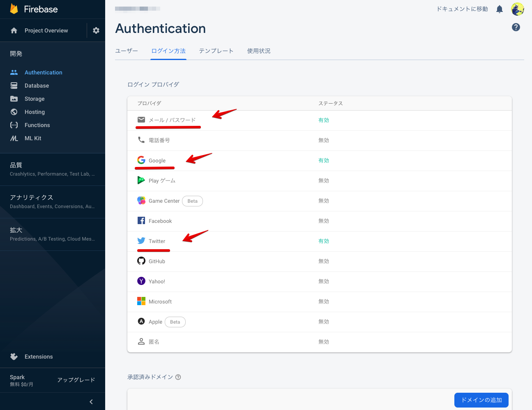Open ML Kit in the sidebar
This screenshot has height=410, width=532.
[33, 138]
